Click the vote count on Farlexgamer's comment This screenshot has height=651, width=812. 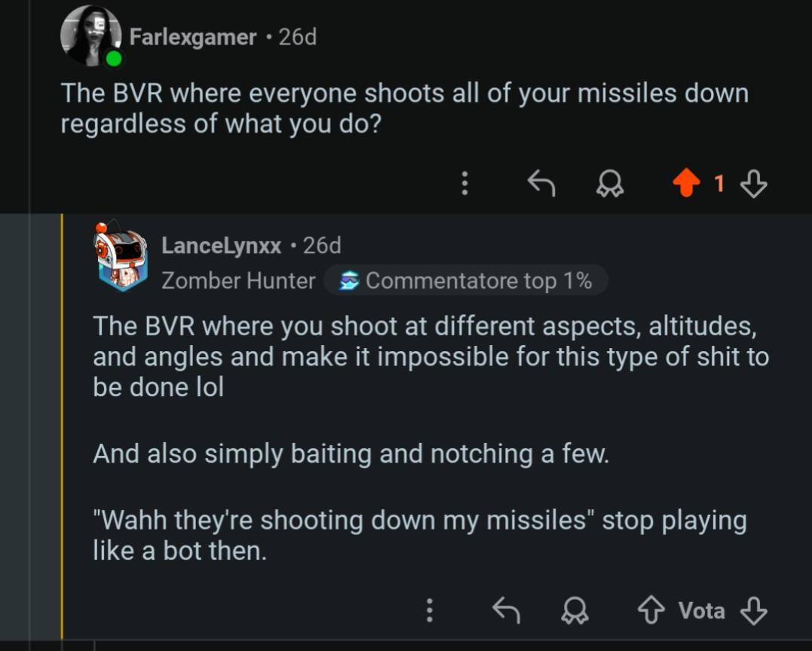click(719, 183)
